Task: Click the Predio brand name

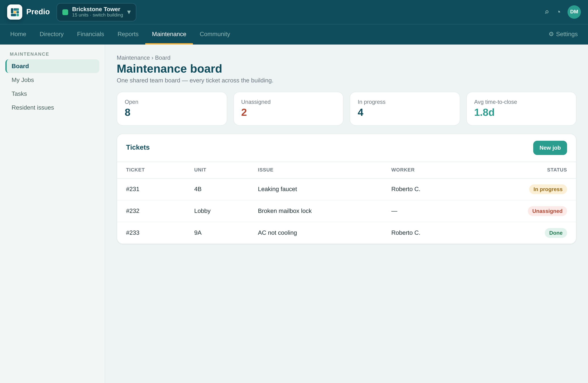Action: pos(38,12)
